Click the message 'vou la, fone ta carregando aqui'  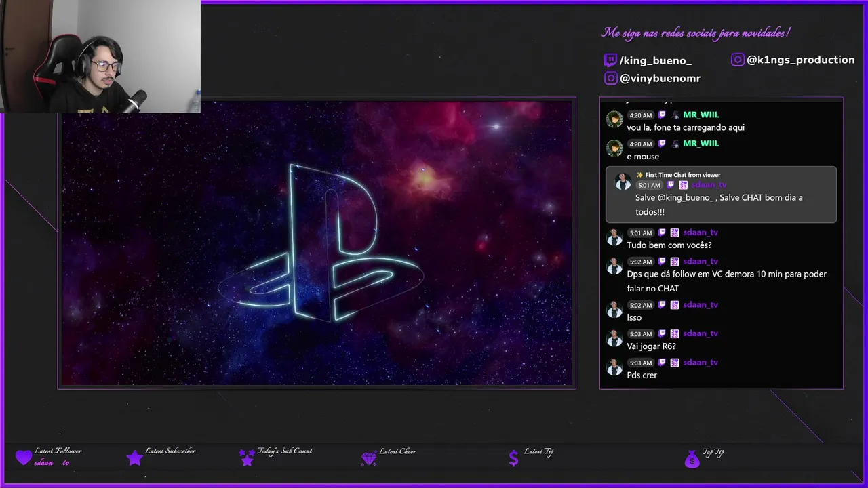coord(686,127)
